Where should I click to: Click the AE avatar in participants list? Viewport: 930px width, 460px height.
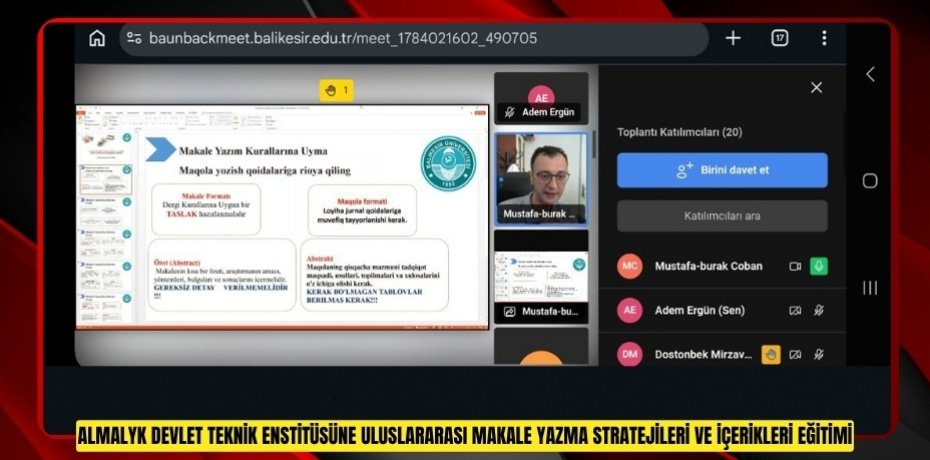click(629, 310)
